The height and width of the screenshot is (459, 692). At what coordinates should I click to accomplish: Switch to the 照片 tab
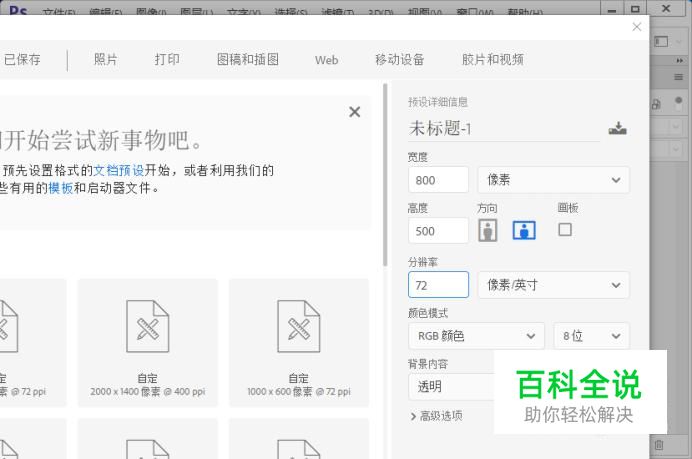point(105,59)
